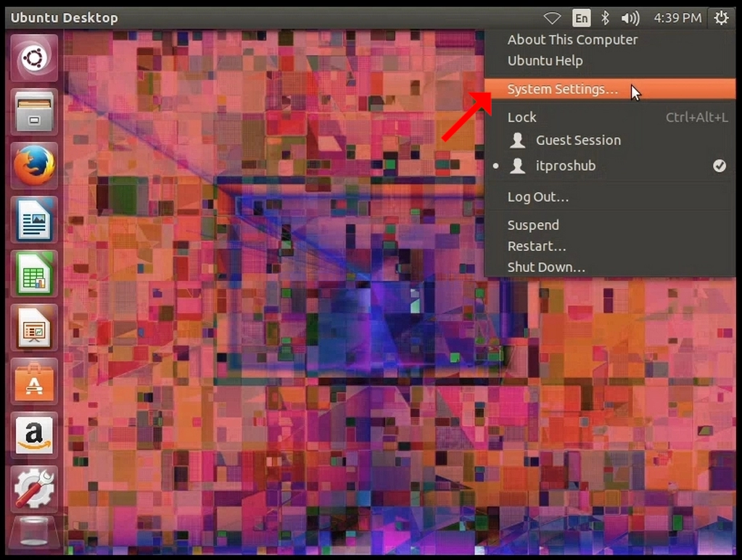Open the network Wi-Fi indicator menu
The width and height of the screenshot is (742, 560).
pyautogui.click(x=552, y=18)
